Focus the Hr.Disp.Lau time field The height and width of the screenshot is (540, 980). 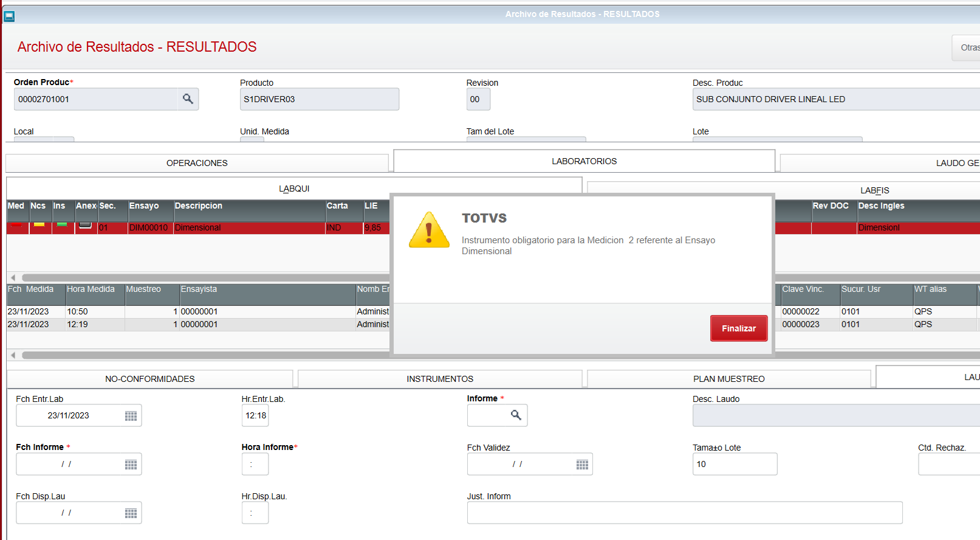[255, 513]
